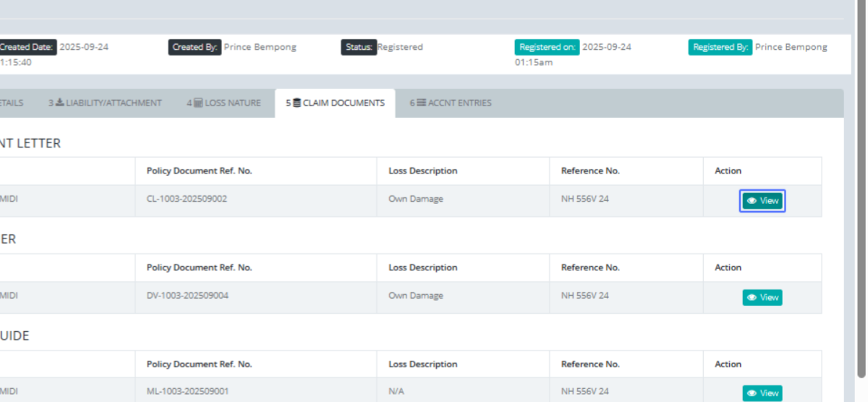Click the Created Date label badge
This screenshot has width=868, height=402.
point(27,47)
